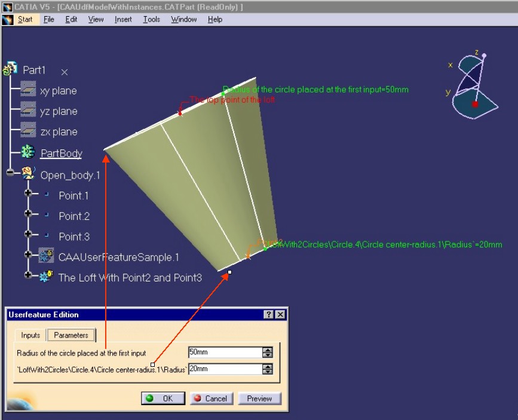Click the Point.3 icon in tree
The image size is (518, 420).
click(47, 235)
